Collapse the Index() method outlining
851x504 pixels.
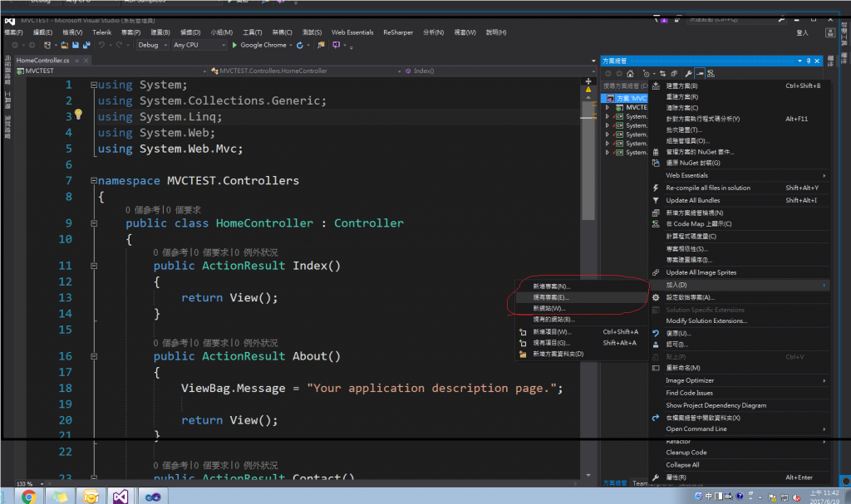[94, 266]
